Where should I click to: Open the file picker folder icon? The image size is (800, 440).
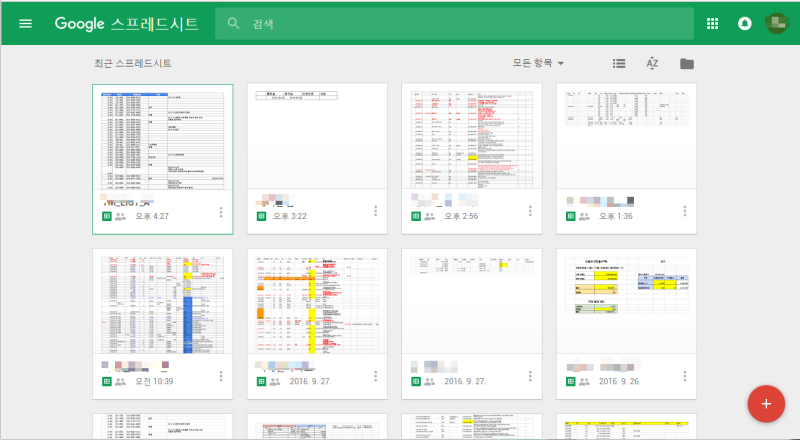click(687, 63)
